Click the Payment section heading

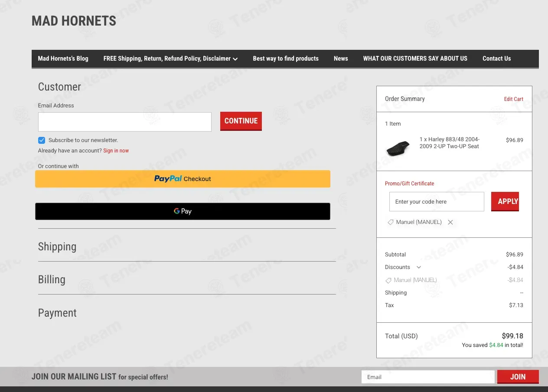(x=57, y=313)
